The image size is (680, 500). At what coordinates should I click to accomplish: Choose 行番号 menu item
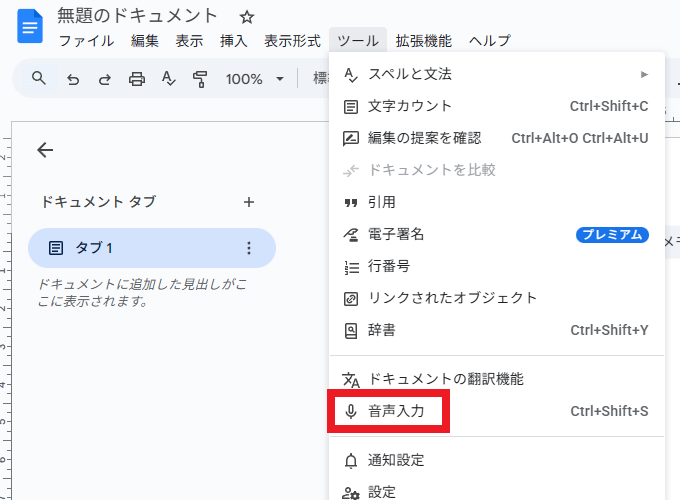[497, 266]
